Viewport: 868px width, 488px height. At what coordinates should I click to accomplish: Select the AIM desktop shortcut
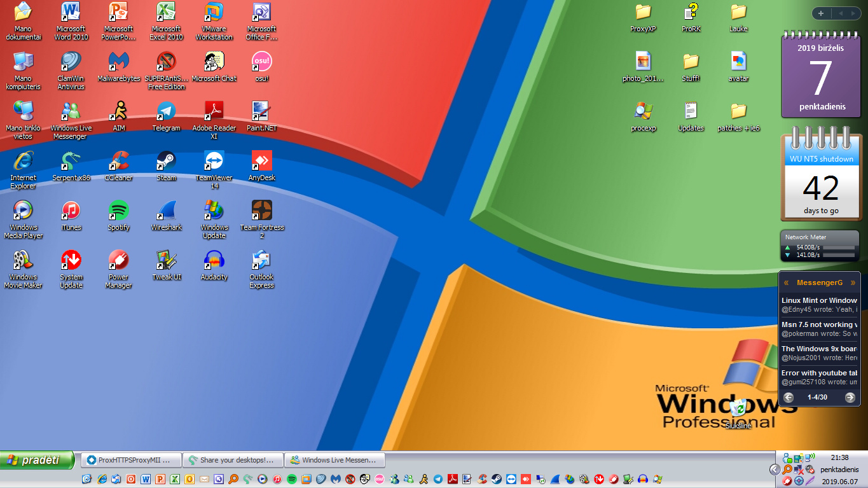(x=118, y=117)
